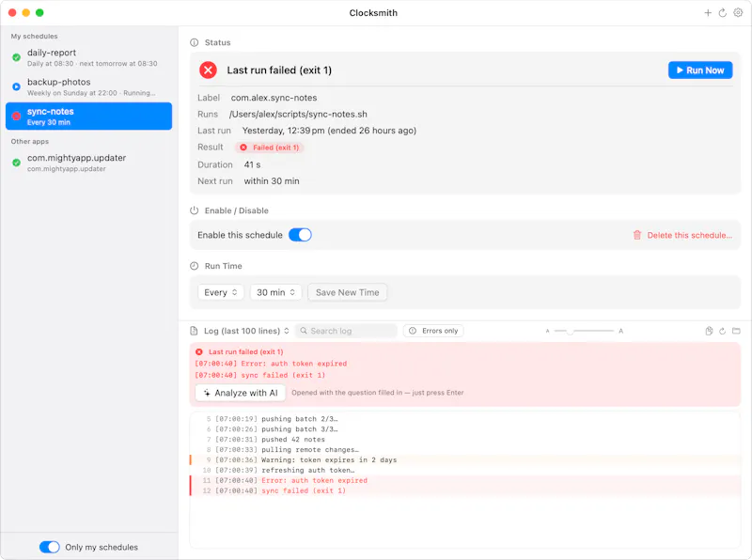The image size is (752, 560).
Task: Click large A at font slider end
Action: 621,331
